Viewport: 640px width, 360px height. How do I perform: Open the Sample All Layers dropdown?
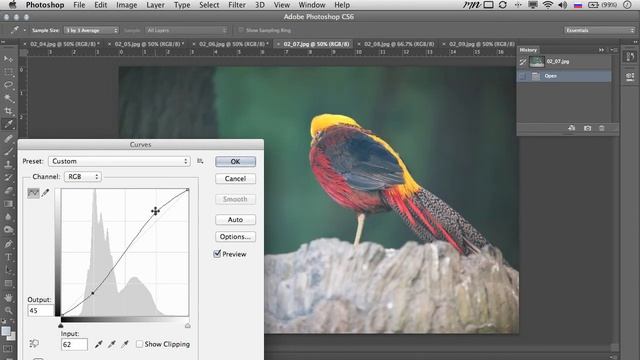pyautogui.click(x=186, y=30)
